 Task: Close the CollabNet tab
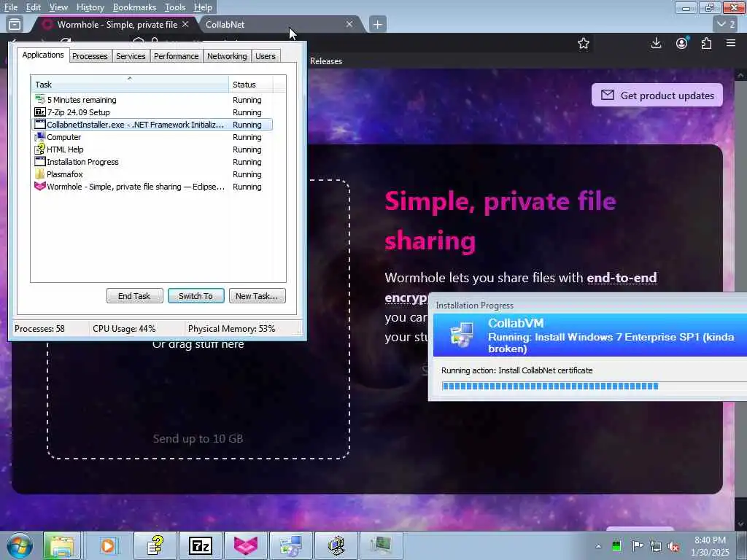click(349, 24)
